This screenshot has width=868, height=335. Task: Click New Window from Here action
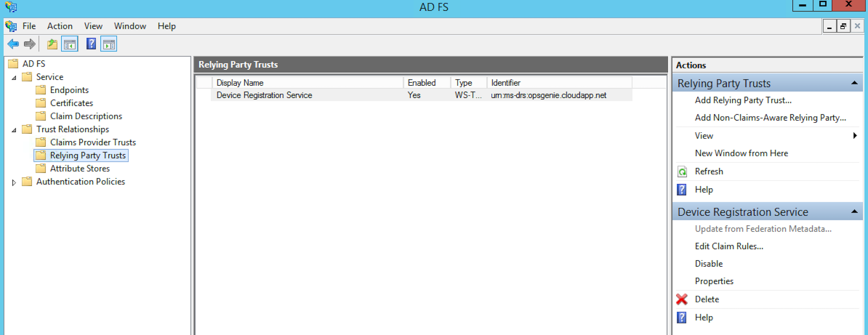tap(741, 153)
